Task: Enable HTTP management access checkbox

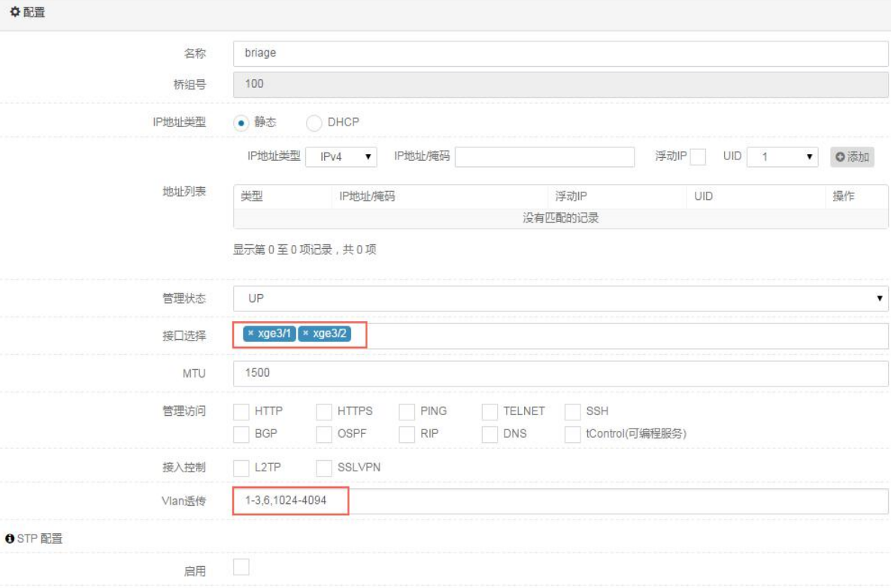Action: (241, 411)
